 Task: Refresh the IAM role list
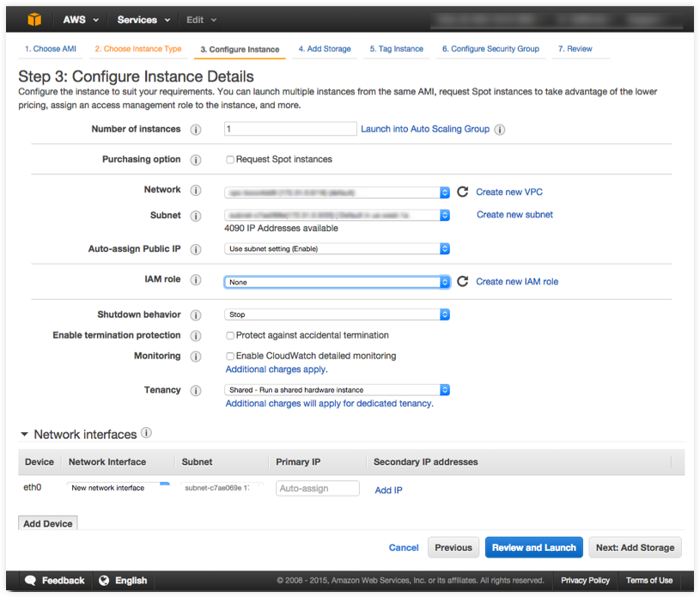(460, 282)
